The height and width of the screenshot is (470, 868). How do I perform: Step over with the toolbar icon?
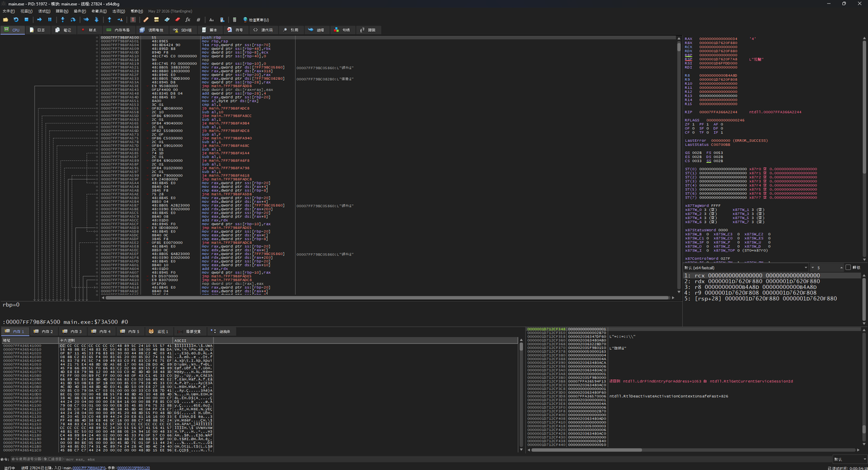click(x=73, y=20)
